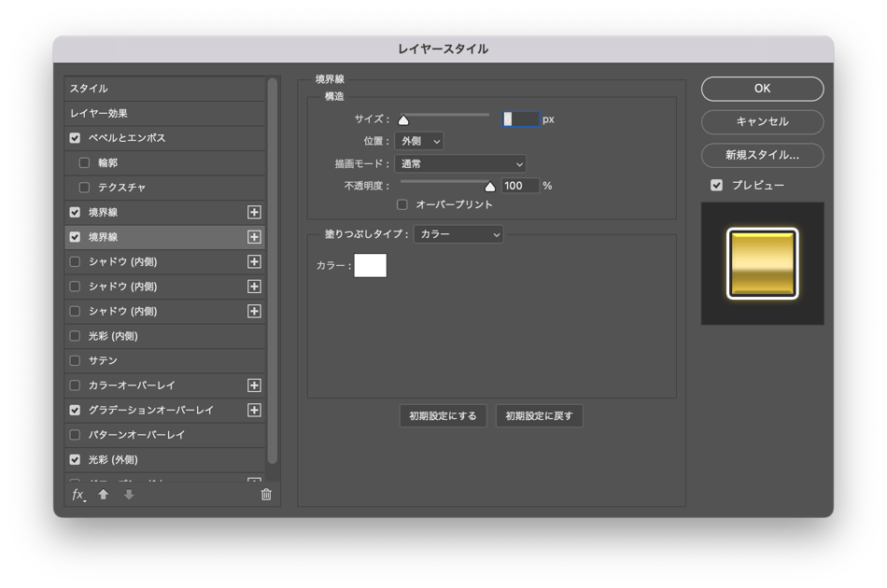This screenshot has height=588, width=887.
Task: Open the 位置 dropdown
Action: coord(418,141)
